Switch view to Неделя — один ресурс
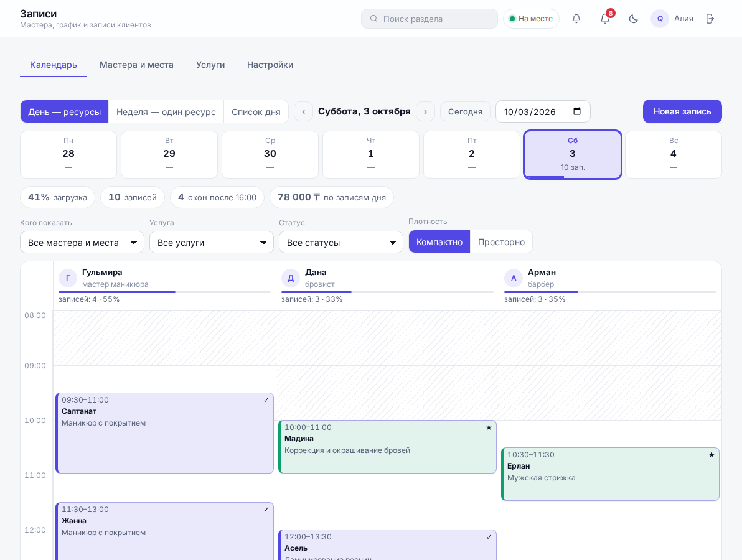Image resolution: width=742 pixels, height=560 pixels. 166,111
